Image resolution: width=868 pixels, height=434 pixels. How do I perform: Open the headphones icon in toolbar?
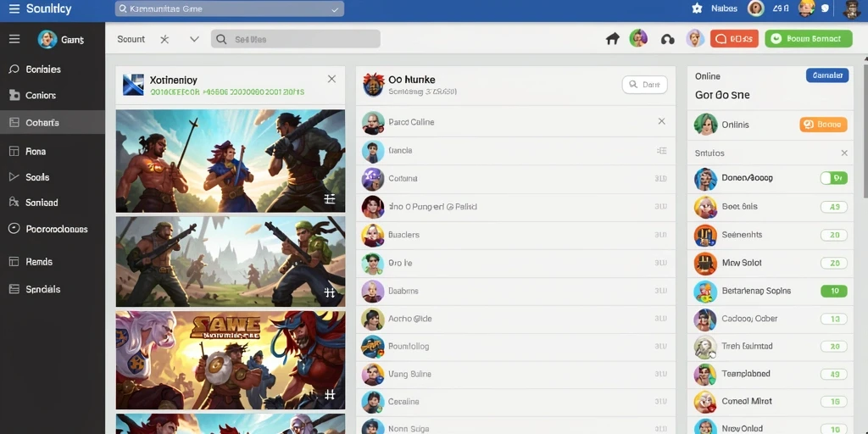coord(668,39)
